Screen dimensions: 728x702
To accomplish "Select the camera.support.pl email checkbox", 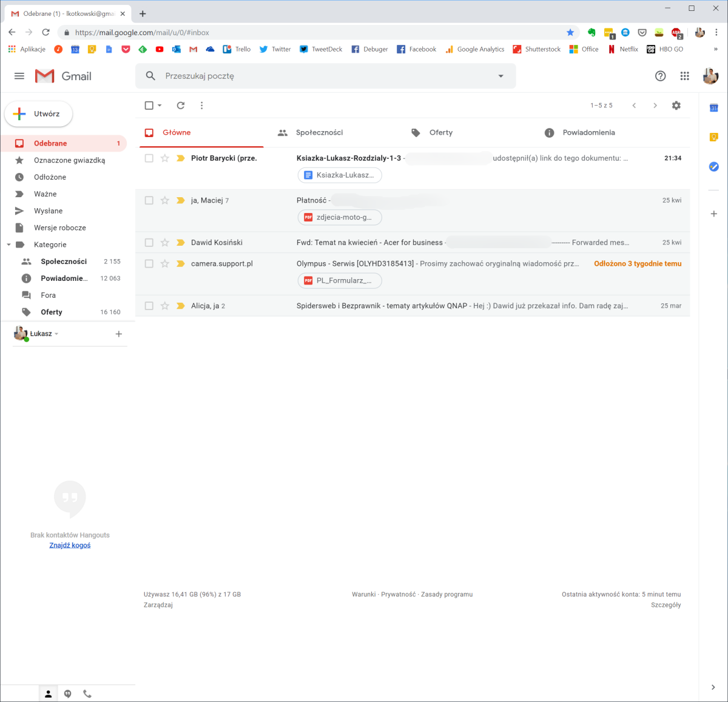I will [x=149, y=264].
